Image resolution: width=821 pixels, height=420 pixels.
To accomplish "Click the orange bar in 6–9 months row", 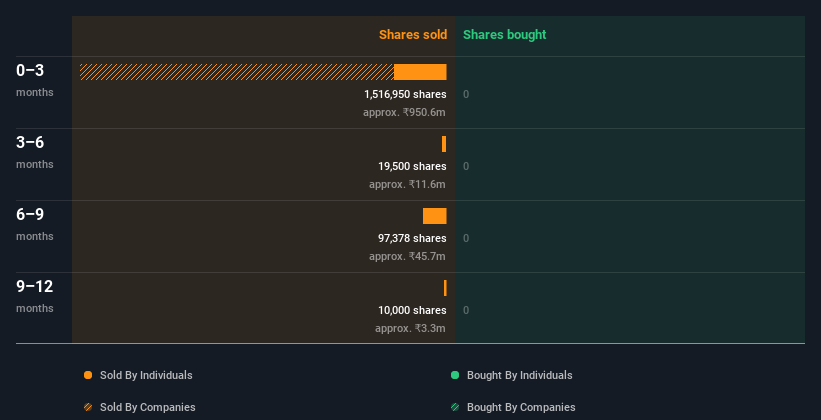I will pyautogui.click(x=435, y=216).
